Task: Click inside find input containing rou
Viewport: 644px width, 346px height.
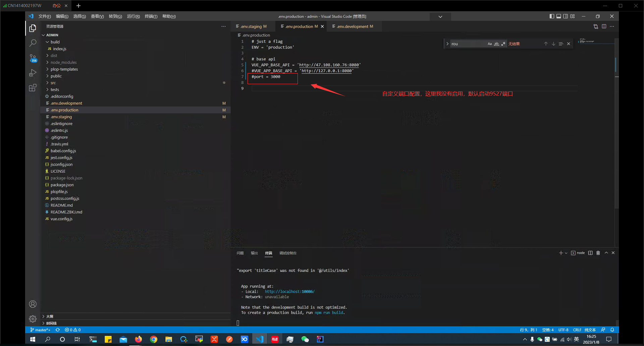Action: tap(468, 44)
